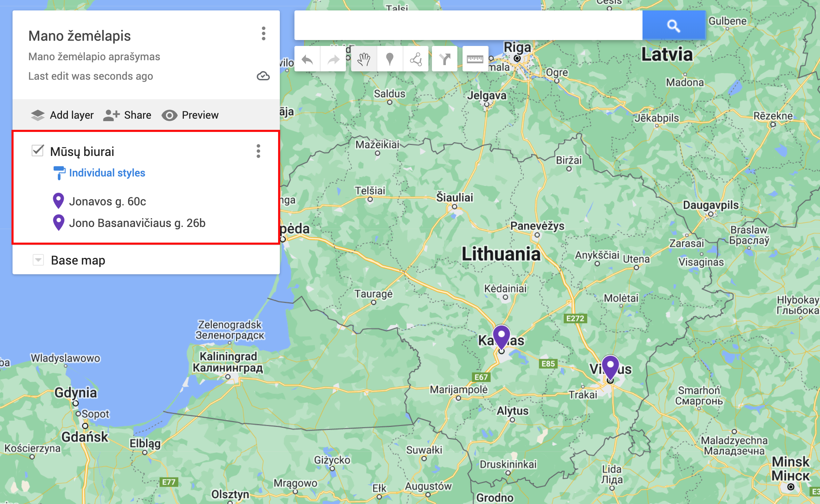Select the hand pan tool
Image resolution: width=820 pixels, height=504 pixels.
point(364,60)
